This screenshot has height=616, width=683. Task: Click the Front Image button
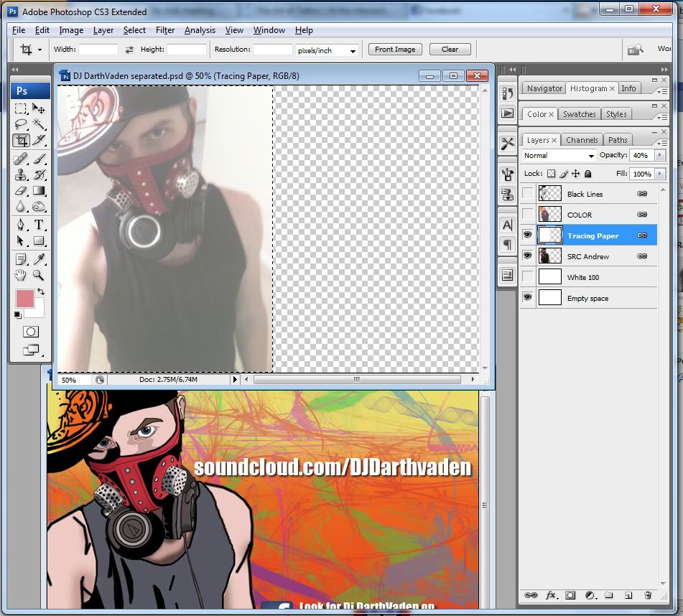pyautogui.click(x=395, y=50)
